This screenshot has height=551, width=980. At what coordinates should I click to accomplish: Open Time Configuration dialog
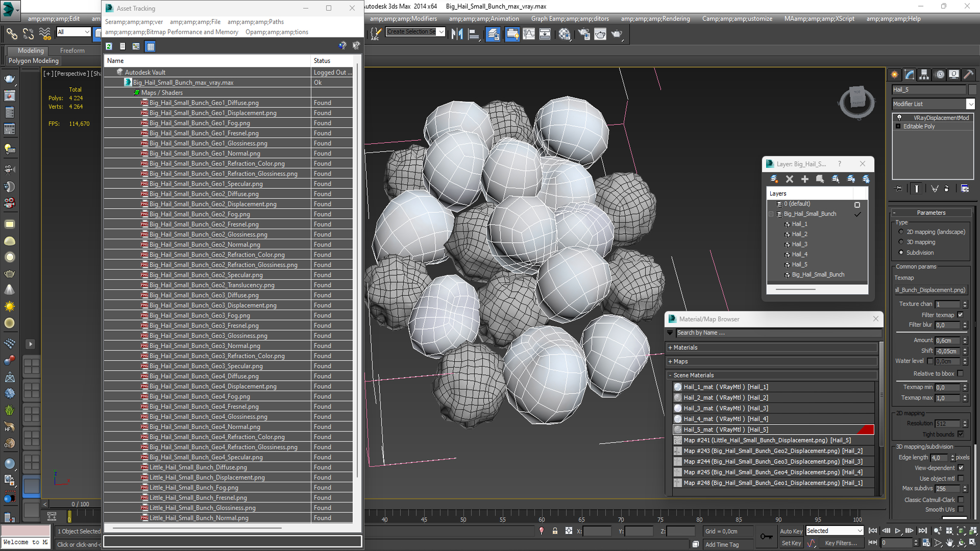(x=926, y=543)
